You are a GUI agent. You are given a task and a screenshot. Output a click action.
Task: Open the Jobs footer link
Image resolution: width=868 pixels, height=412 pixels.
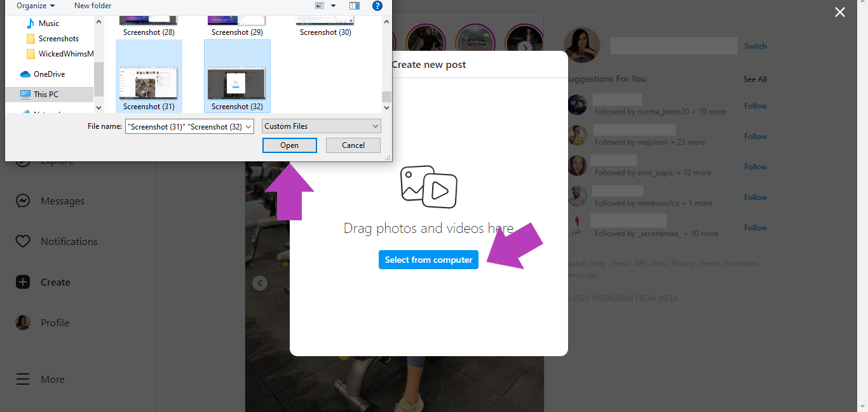658,263
